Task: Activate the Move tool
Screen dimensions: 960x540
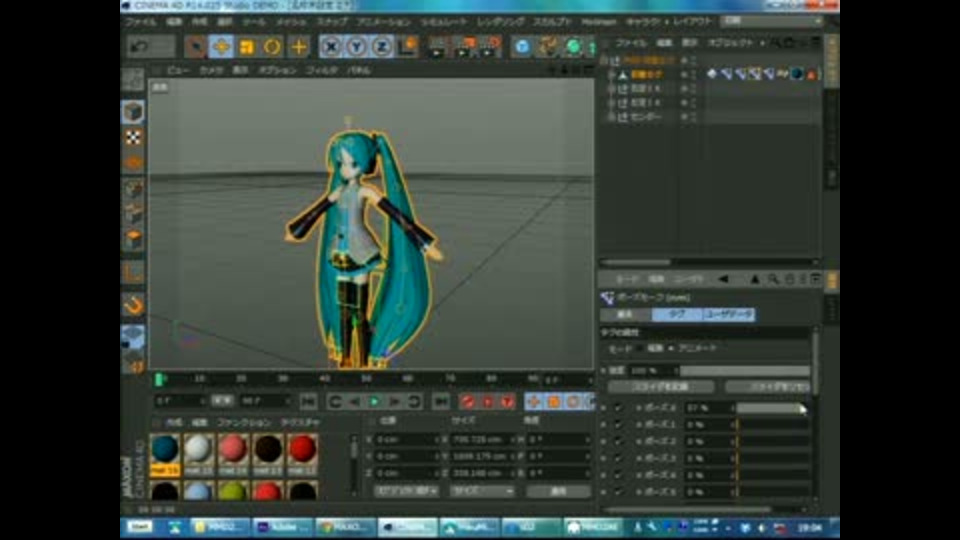Action: click(221, 47)
